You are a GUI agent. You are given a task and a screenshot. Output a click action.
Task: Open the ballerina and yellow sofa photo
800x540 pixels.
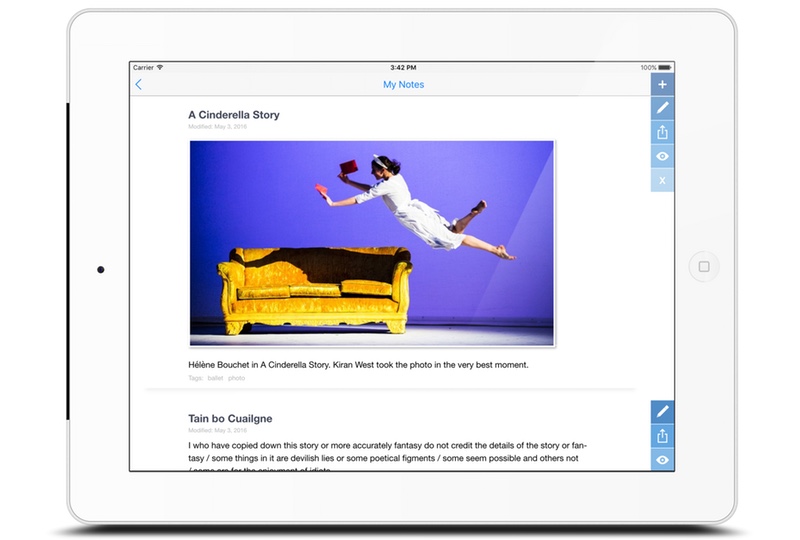(x=371, y=243)
